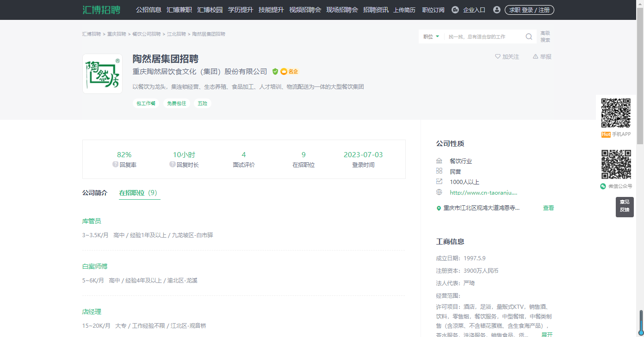The height and width of the screenshot is (337, 644).
Task: Click the chart icon beside 1000人以上
Action: [x=439, y=182]
